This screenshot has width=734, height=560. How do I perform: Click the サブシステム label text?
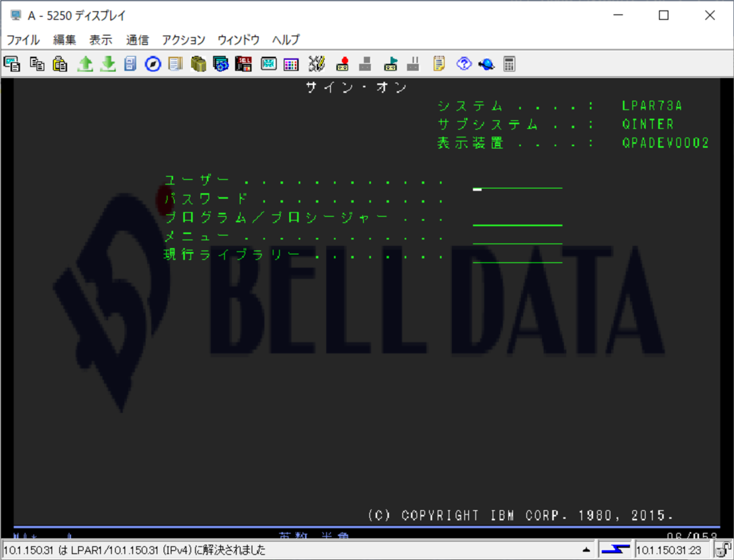click(488, 124)
